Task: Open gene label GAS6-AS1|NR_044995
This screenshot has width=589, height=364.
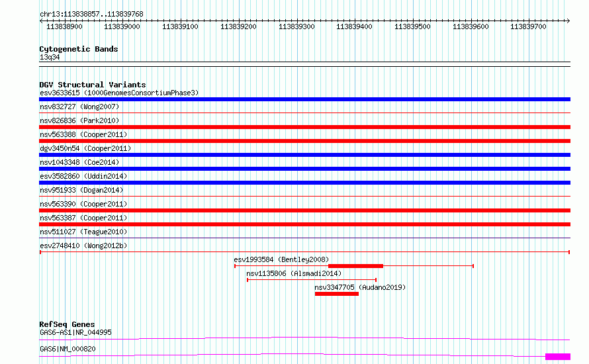Action: pyautogui.click(x=75, y=332)
